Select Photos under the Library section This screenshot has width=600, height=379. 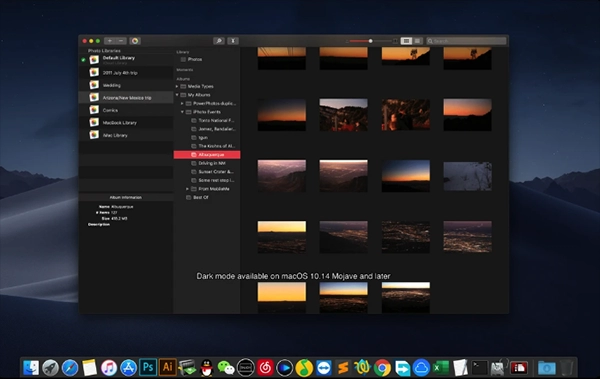click(207, 59)
